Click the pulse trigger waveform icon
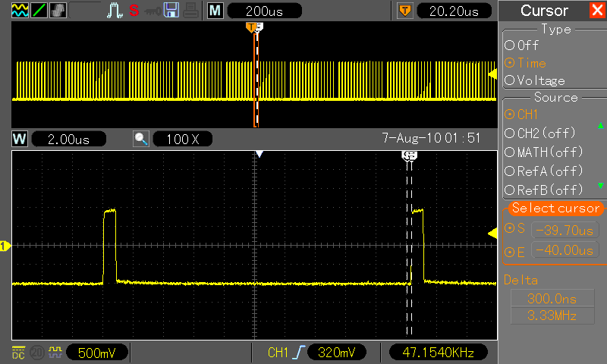This screenshot has height=364, width=607. [114, 11]
